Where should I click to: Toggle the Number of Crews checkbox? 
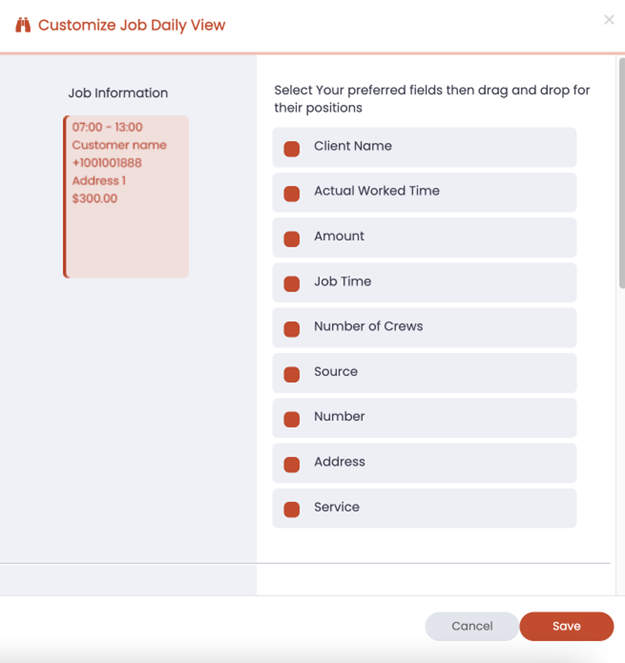coord(292,329)
